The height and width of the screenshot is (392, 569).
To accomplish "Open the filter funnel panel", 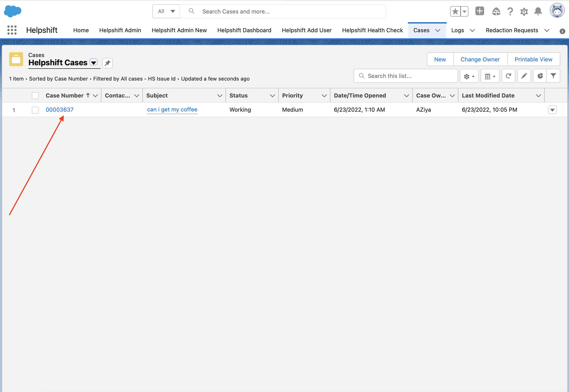I will tap(553, 76).
